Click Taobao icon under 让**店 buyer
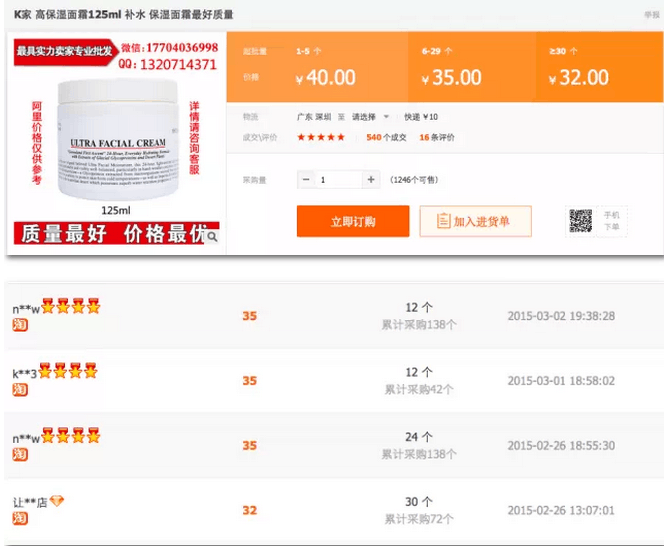The height and width of the screenshot is (546, 664). (20, 518)
